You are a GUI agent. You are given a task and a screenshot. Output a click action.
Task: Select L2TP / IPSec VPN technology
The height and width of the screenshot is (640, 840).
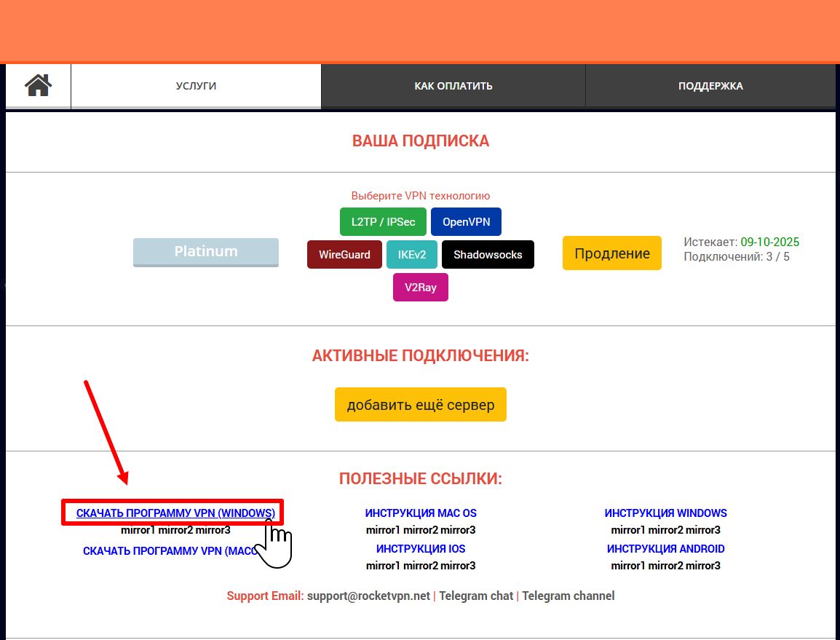click(383, 222)
